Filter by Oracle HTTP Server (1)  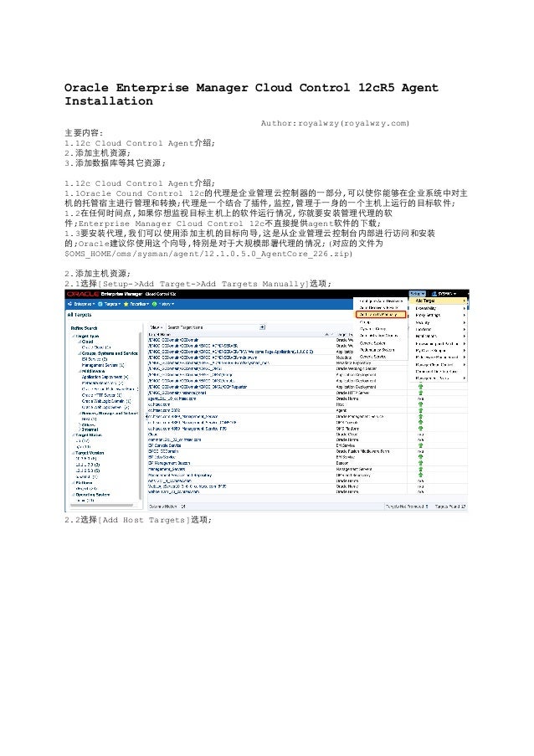pos(101,395)
